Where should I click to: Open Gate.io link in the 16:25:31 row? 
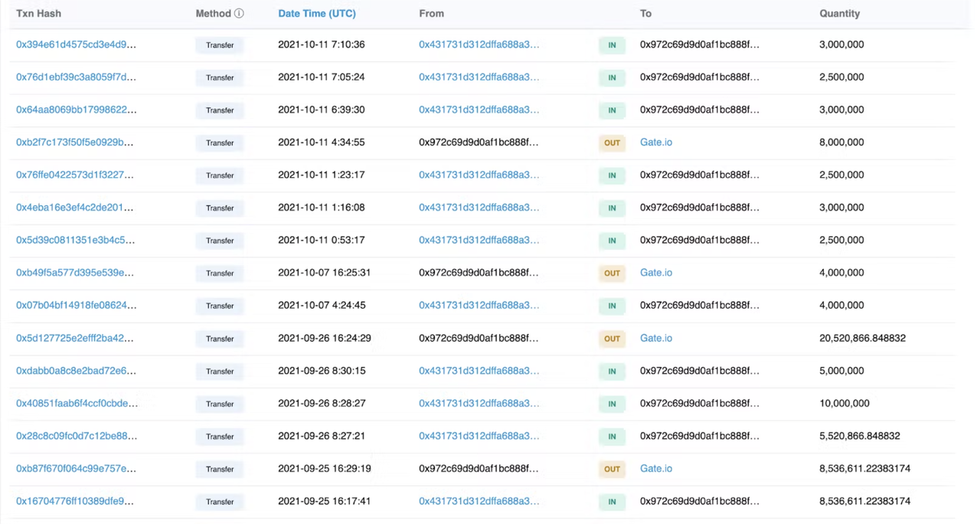[656, 273]
